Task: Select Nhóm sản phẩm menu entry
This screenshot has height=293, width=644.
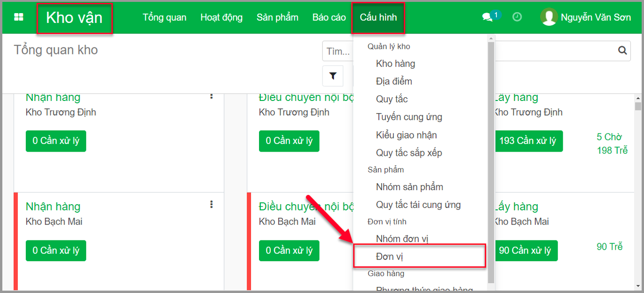Action: pyautogui.click(x=409, y=187)
